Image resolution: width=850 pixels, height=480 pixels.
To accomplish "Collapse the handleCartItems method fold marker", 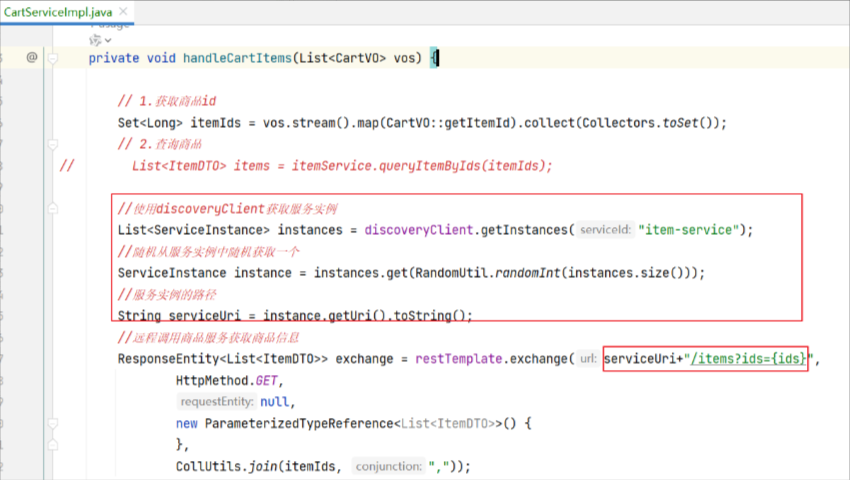I will point(53,57).
